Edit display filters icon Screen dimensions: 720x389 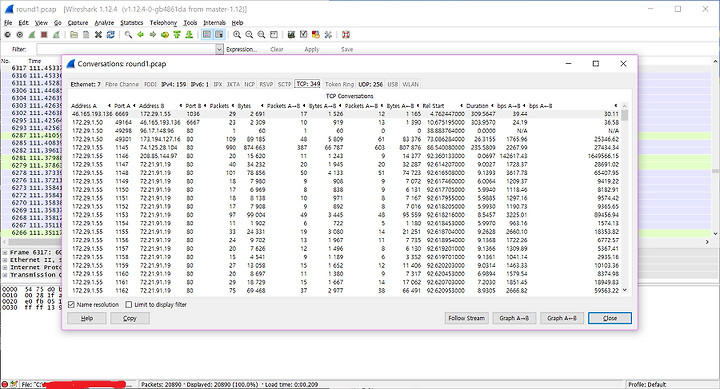304,34
